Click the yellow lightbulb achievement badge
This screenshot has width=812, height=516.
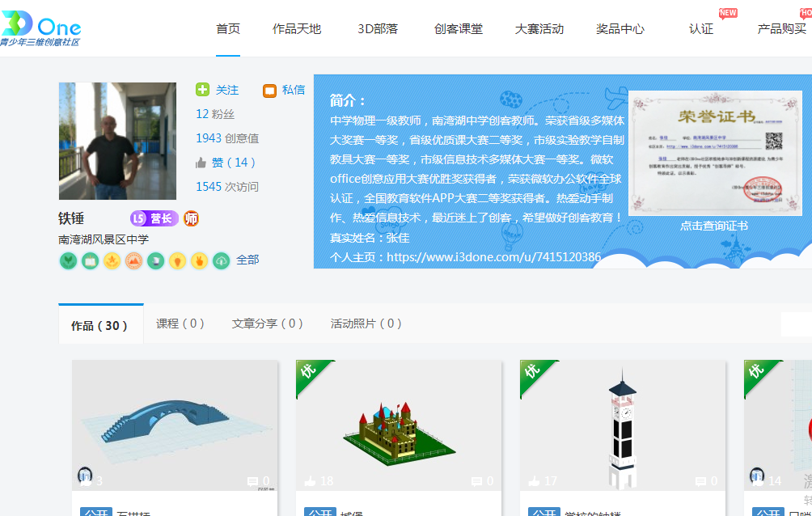pyautogui.click(x=177, y=260)
